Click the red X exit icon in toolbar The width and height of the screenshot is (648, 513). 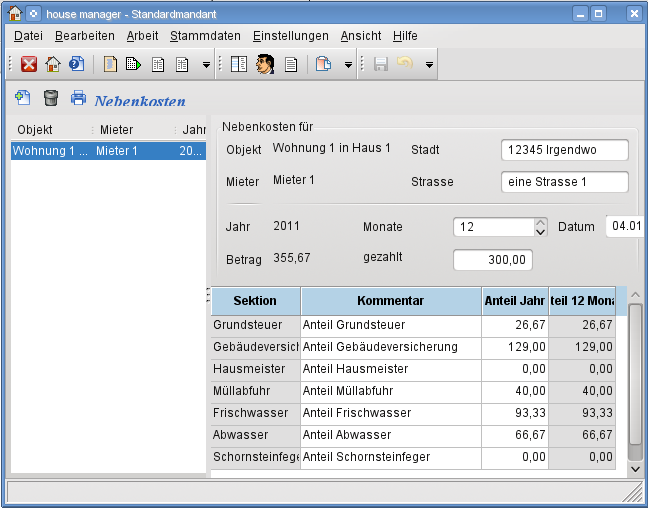pos(29,65)
